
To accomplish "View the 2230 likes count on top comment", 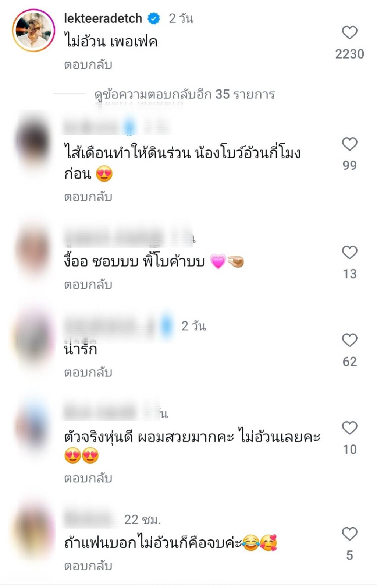I will pos(349,54).
